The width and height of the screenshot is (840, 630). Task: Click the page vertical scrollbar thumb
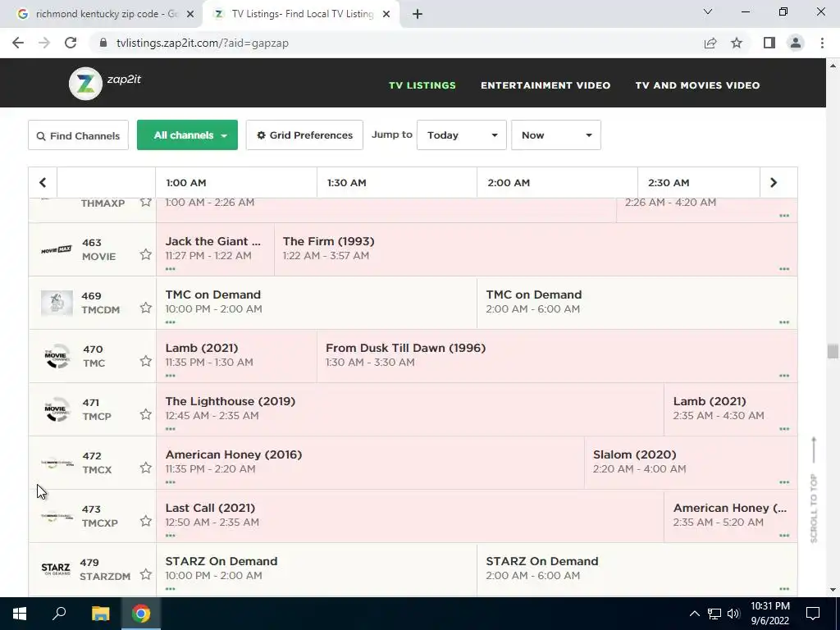click(832, 351)
